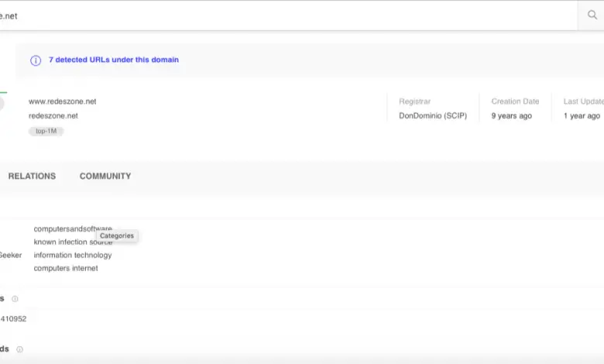Click the information technology category
604x364 pixels.
[73, 255]
